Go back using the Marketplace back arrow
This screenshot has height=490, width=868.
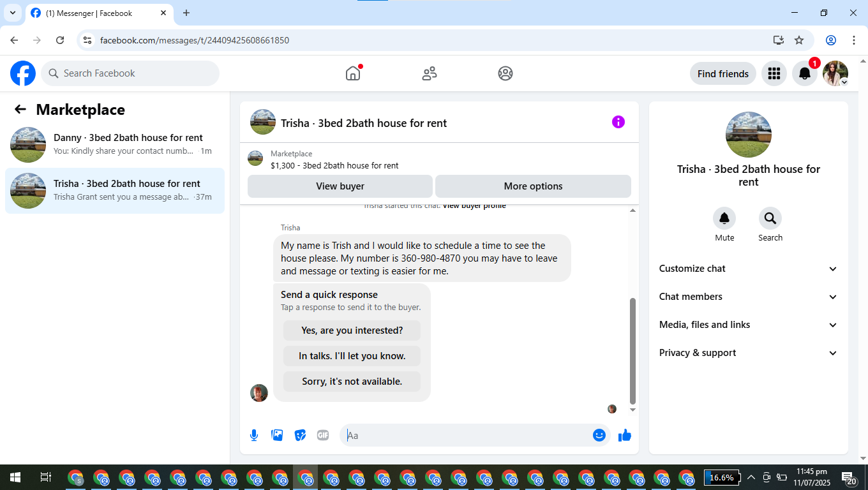[x=20, y=110]
